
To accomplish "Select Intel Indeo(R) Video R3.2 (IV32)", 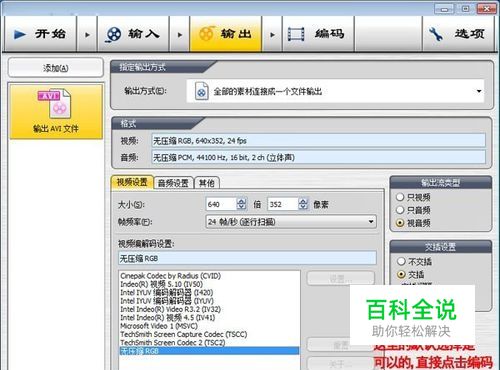I will click(x=209, y=309).
